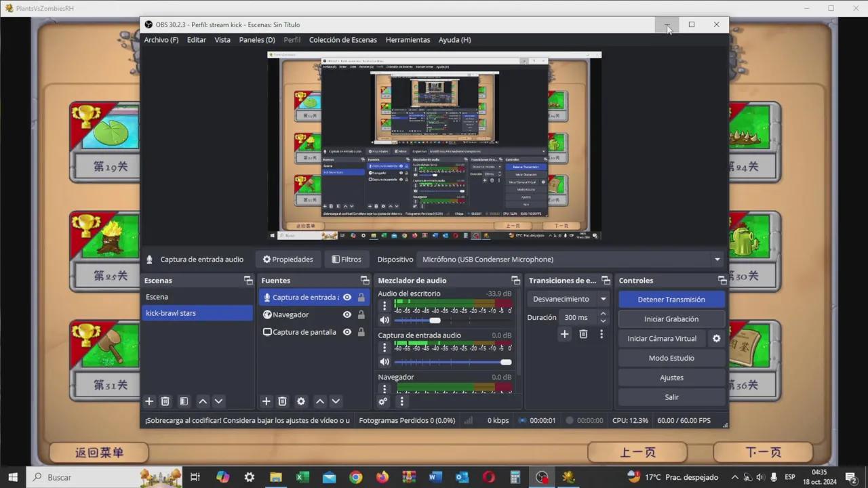868x488 pixels.
Task: Open Audio del escritorio three-dot options menu
Action: pos(384,306)
